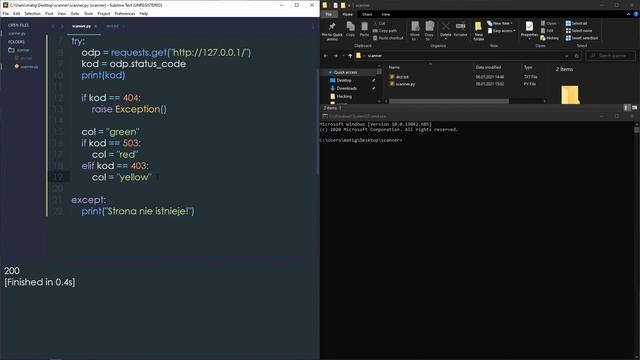Switch to the scanner.py editor tab
Image resolution: width=640 pixels, height=360 pixels.
(82, 26)
